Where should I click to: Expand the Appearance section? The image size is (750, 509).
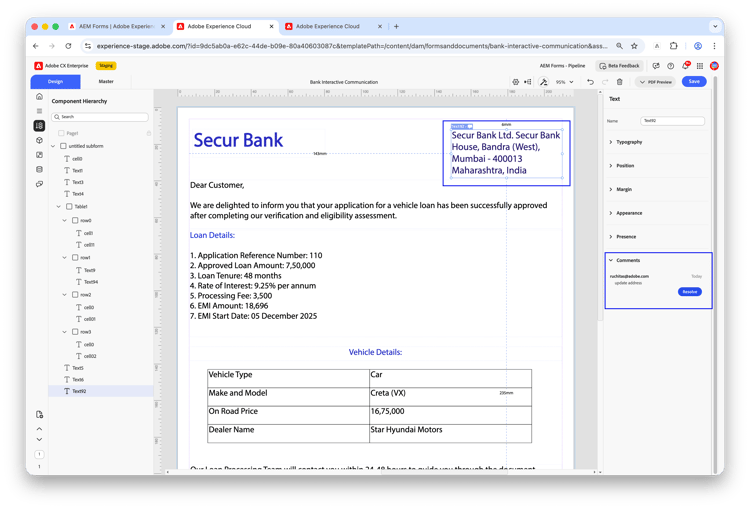tap(627, 213)
